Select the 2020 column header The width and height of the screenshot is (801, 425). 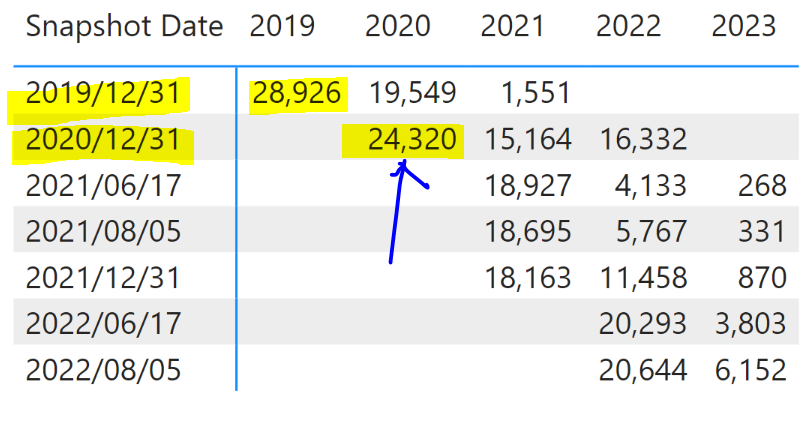point(397,26)
